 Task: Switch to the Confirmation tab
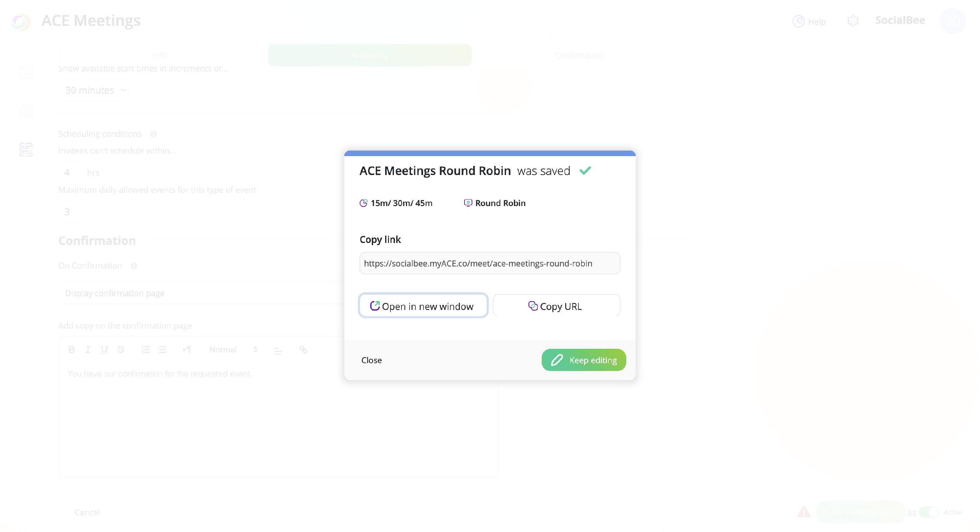(579, 56)
